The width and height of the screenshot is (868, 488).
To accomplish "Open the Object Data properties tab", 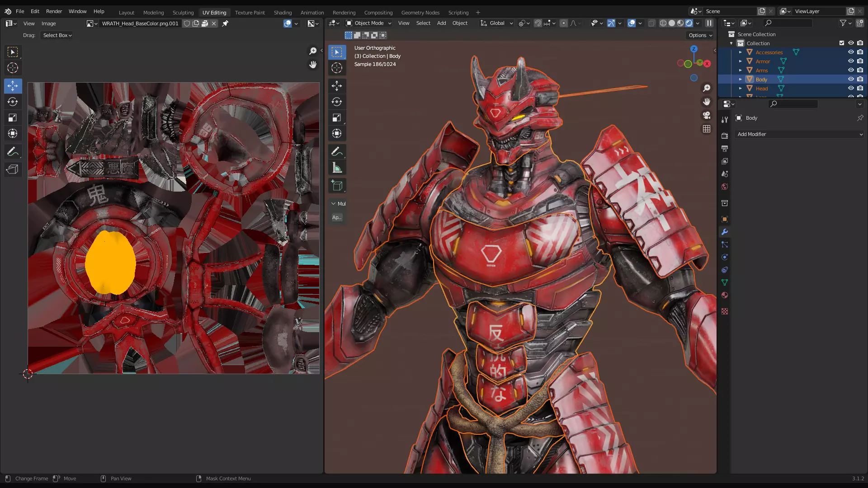I will click(725, 282).
